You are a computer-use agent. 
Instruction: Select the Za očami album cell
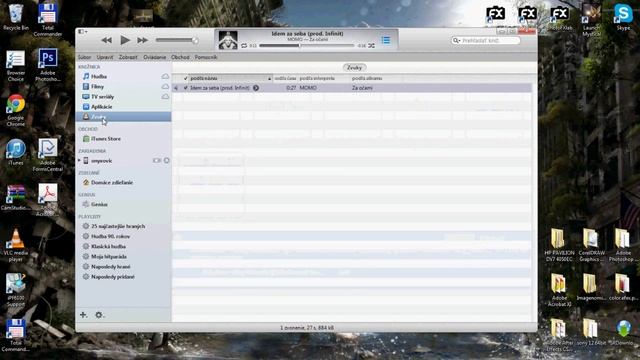pyautogui.click(x=362, y=88)
